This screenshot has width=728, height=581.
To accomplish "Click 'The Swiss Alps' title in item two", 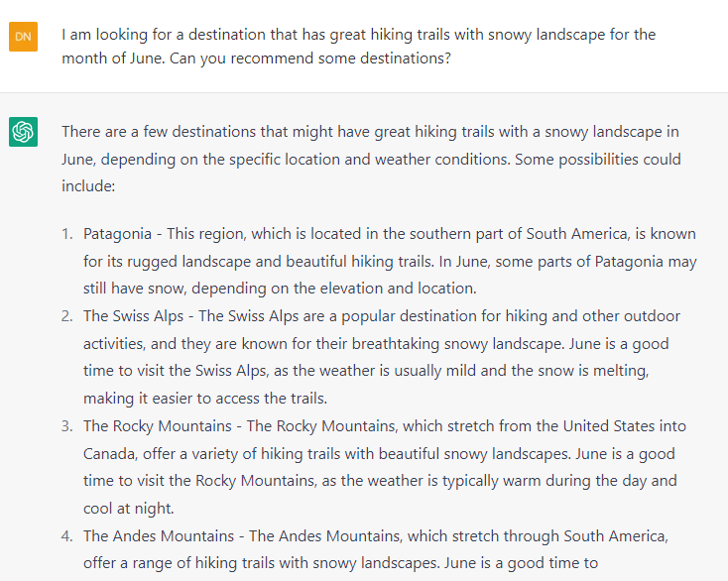I will point(134,316).
